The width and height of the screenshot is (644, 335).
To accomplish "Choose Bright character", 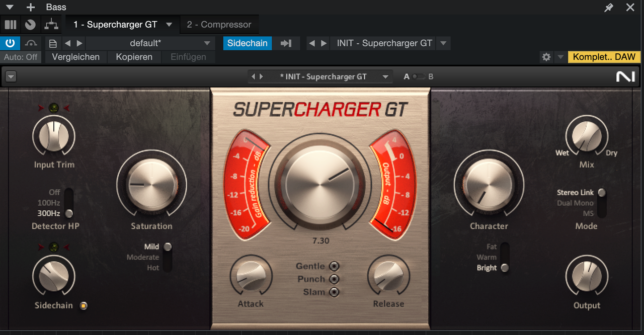I will tap(487, 268).
